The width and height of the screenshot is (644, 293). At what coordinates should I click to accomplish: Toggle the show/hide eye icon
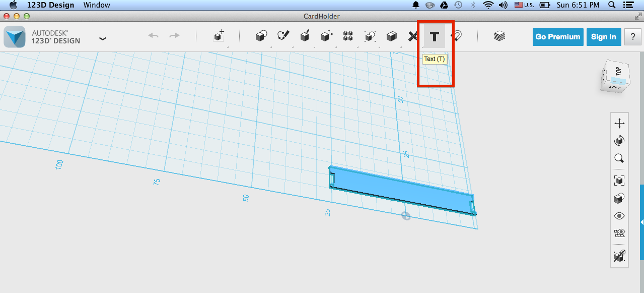pos(619,216)
